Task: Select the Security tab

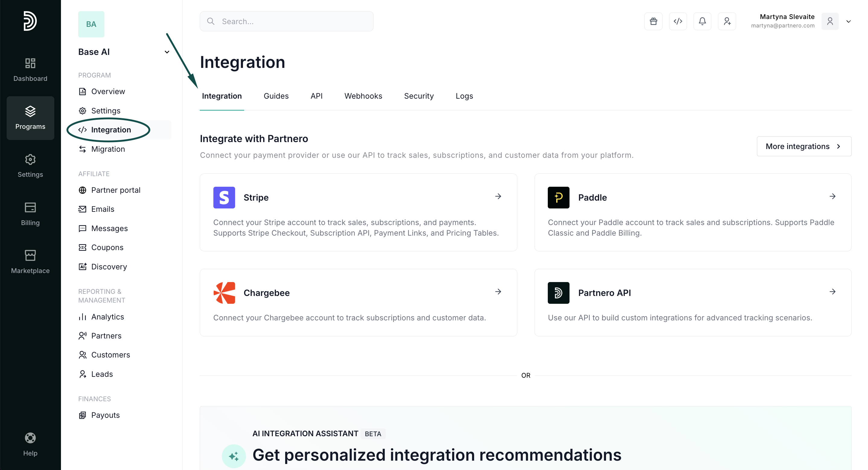Action: (419, 96)
